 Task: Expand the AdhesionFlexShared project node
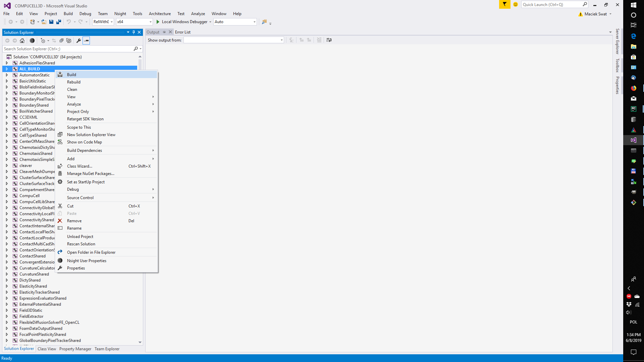point(7,63)
